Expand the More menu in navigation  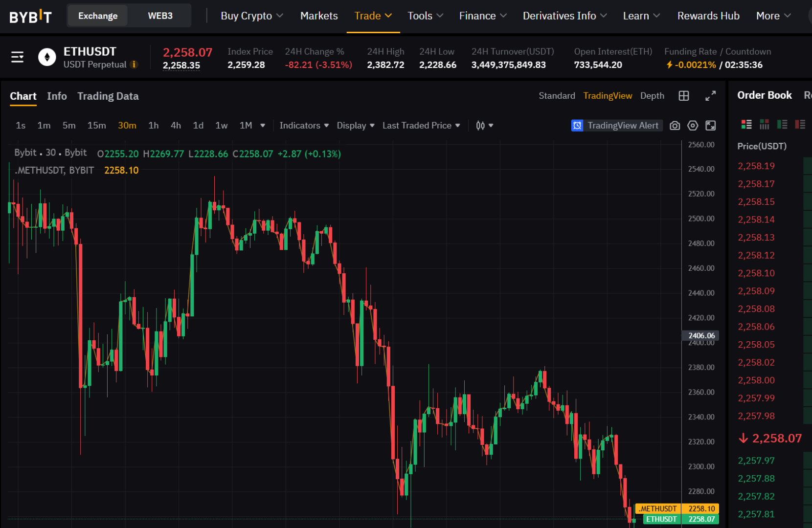773,16
